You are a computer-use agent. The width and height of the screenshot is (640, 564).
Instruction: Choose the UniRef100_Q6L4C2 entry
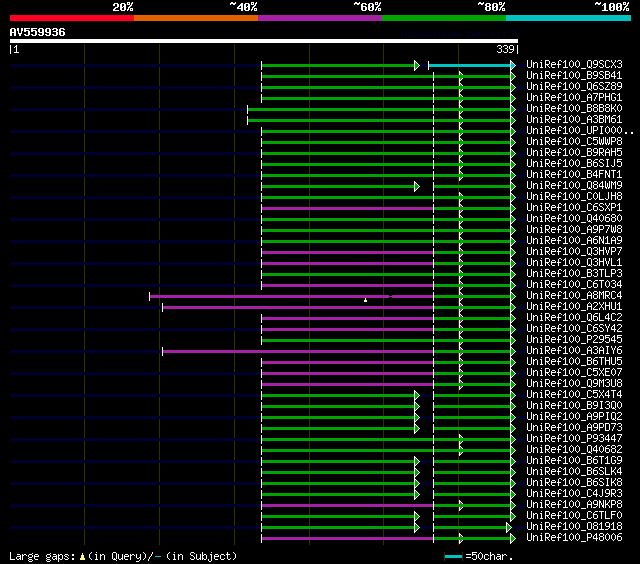pos(574,318)
